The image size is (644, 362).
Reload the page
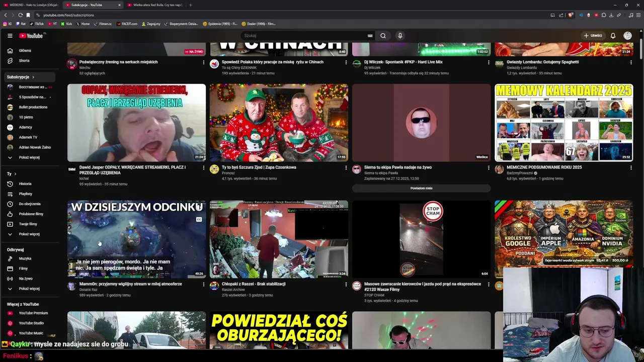[x=21, y=15]
